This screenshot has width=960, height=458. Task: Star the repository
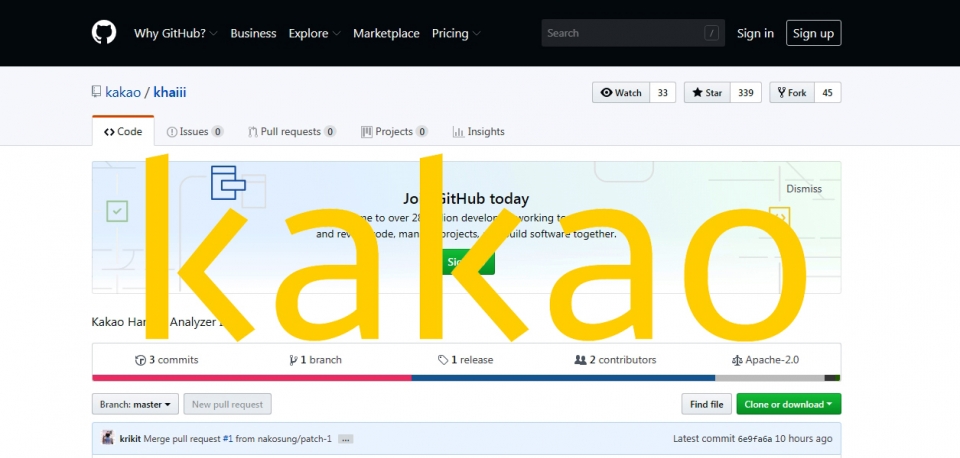coord(707,92)
